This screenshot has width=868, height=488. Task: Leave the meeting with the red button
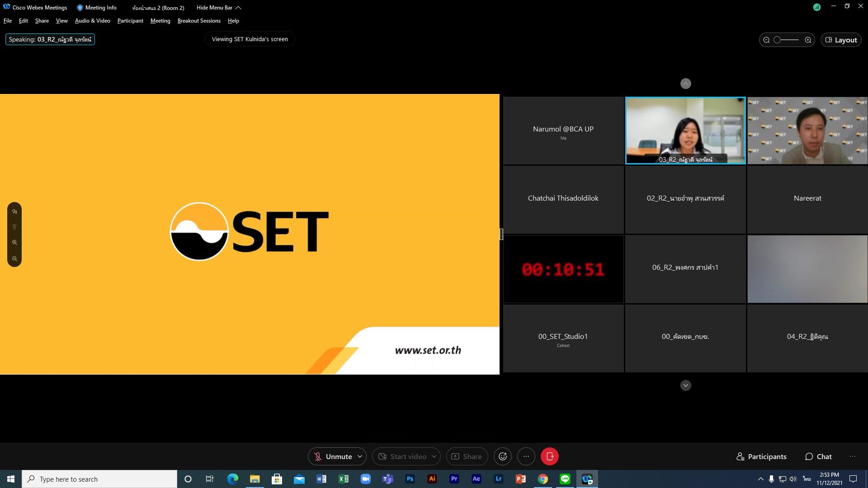[x=550, y=456]
